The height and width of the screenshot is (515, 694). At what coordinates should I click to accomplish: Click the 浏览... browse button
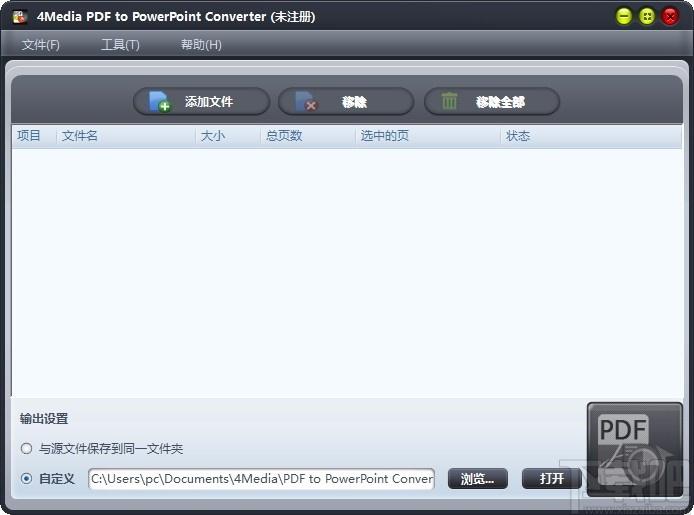(x=478, y=479)
